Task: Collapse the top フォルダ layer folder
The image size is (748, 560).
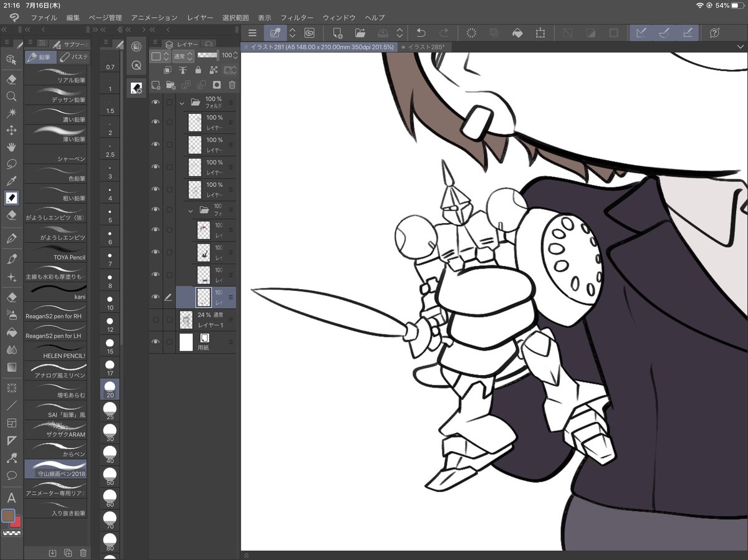Action: pyautogui.click(x=182, y=102)
